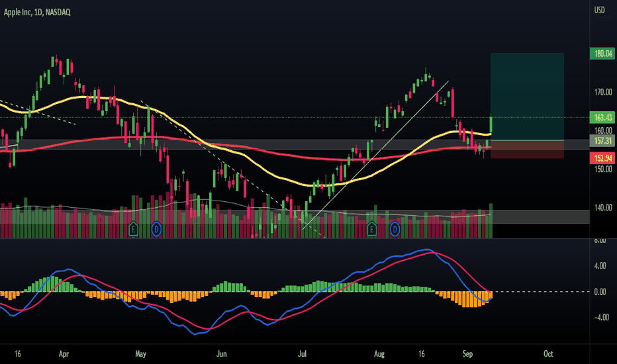617x364 pixels.
Task: Click the Jul date label
Action: [x=302, y=354]
